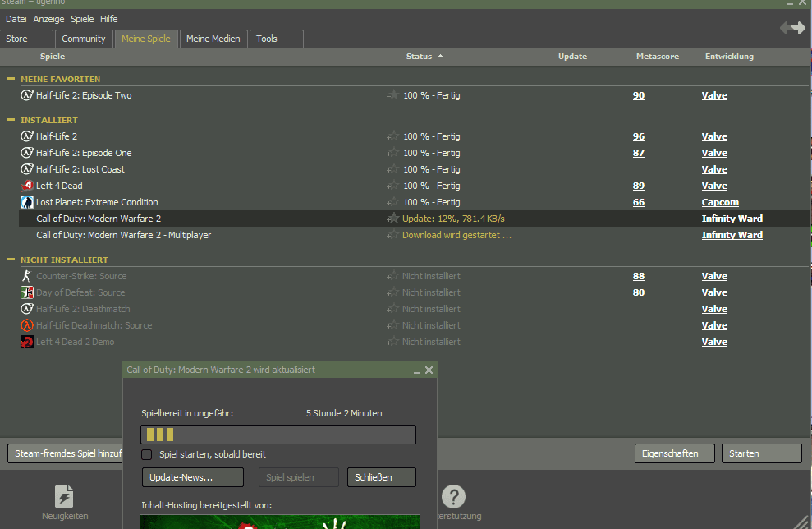Toggle favorite star for Left 4 Dead

[393, 186]
